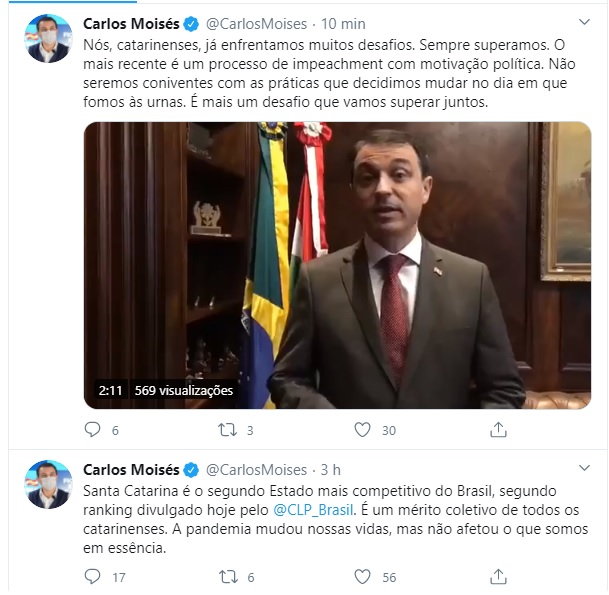Reply to the Santa Catarina ranking tweet
Image resolution: width=609 pixels, height=595 pixels.
point(92,577)
